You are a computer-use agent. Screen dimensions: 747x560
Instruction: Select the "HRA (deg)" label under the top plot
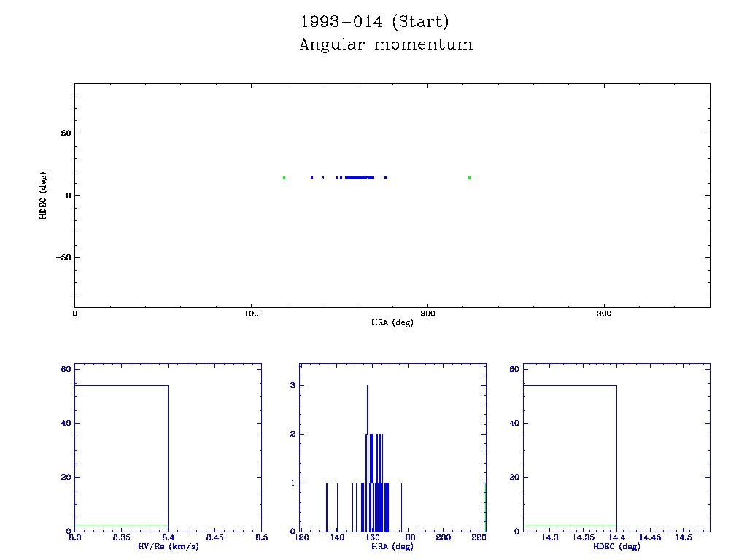coord(392,322)
